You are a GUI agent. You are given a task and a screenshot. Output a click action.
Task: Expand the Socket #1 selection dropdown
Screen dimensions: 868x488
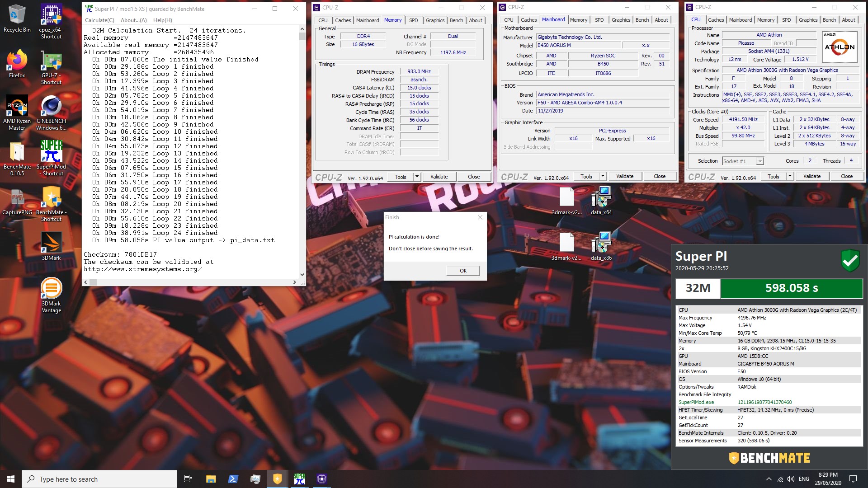coord(760,161)
